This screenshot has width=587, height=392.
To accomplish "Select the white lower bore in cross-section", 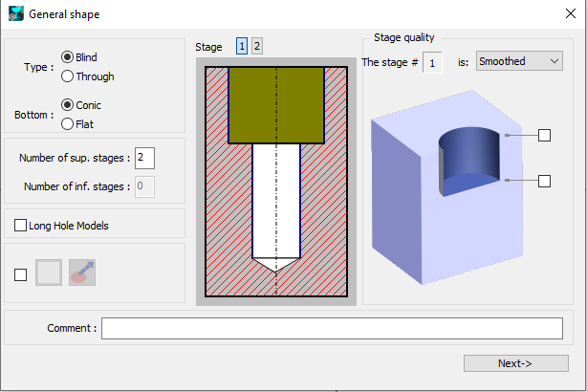I will [x=275, y=196].
